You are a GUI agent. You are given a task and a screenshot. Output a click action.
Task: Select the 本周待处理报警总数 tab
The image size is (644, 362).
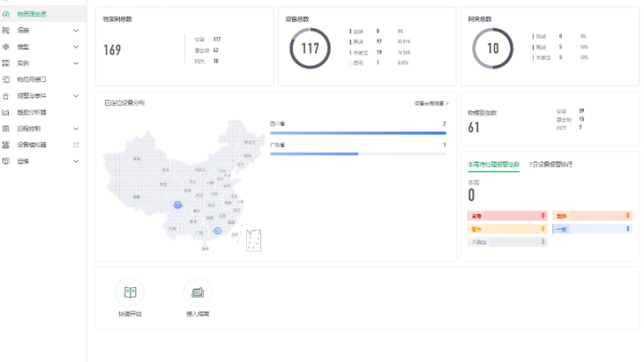coord(493,165)
